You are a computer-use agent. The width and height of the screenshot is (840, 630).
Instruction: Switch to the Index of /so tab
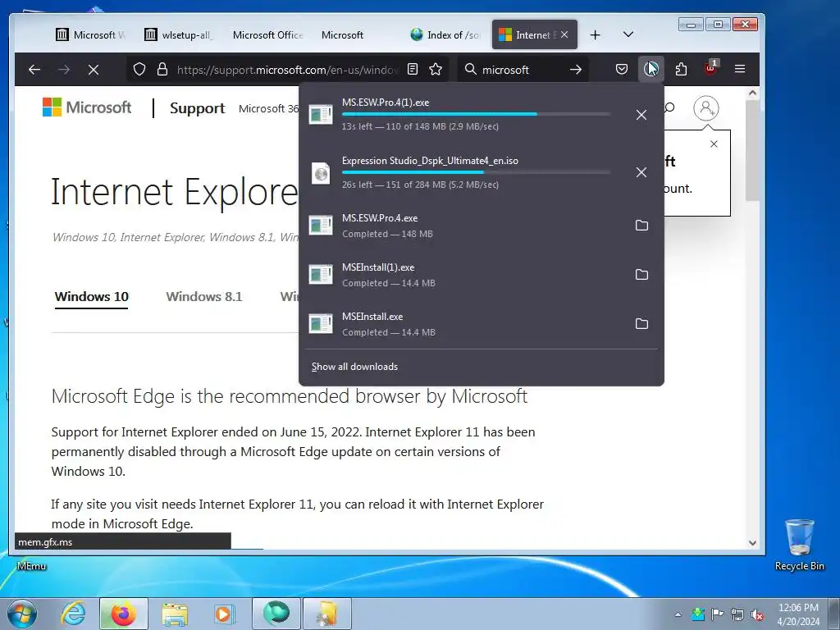(x=445, y=34)
